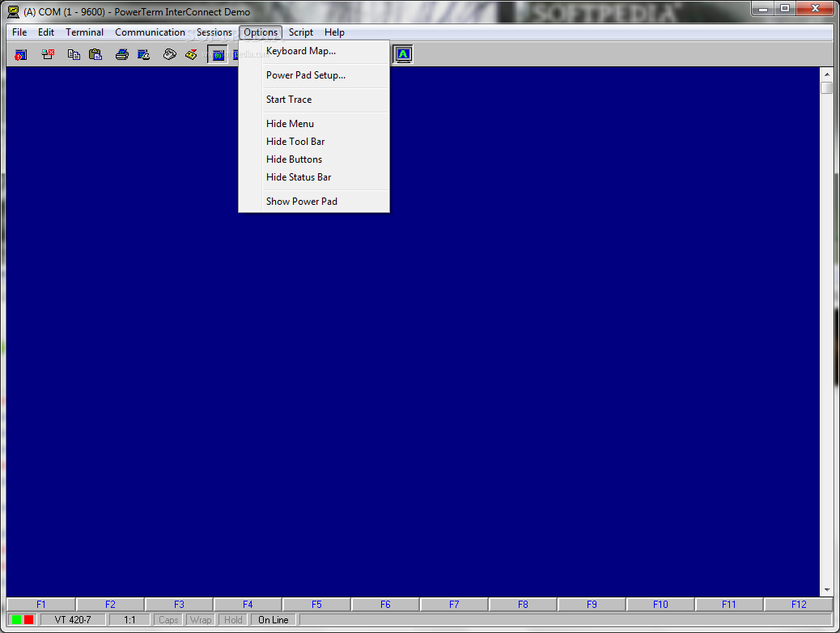Screen dimensions: 840x633
Task: Click the F10 soft function button
Action: (x=660, y=604)
